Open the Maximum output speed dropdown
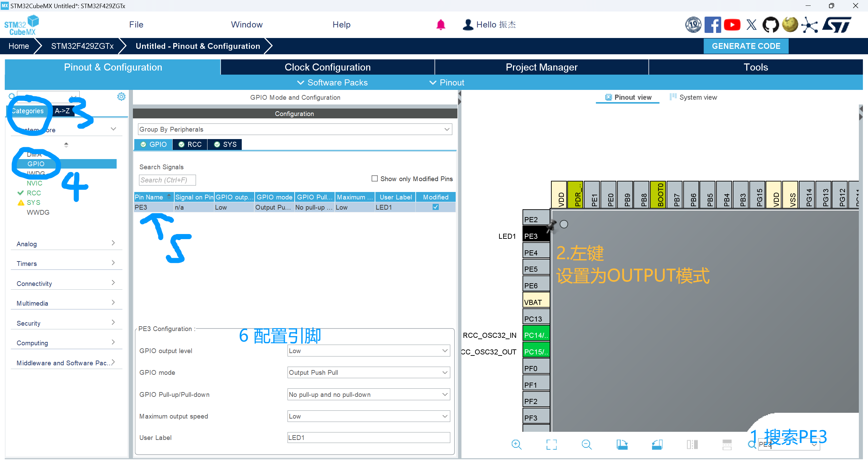Viewport: 868px width, 464px height. 369,416
